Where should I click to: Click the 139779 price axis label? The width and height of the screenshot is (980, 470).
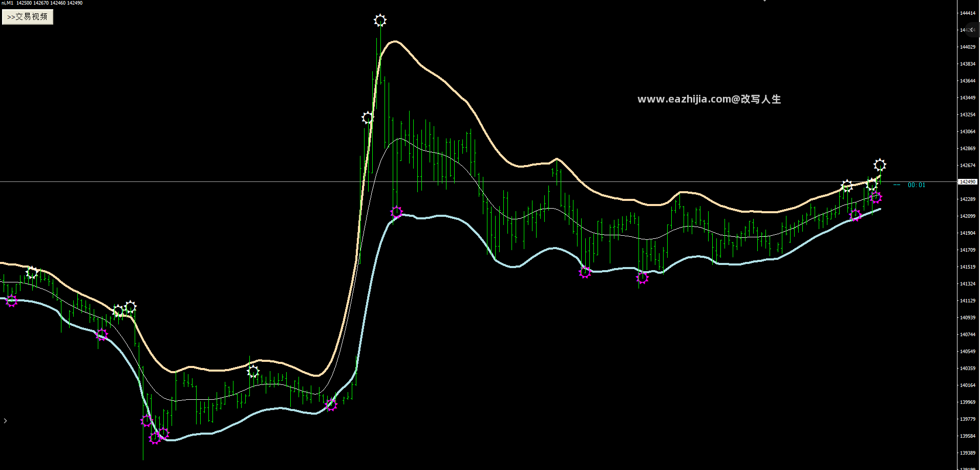[967, 419]
